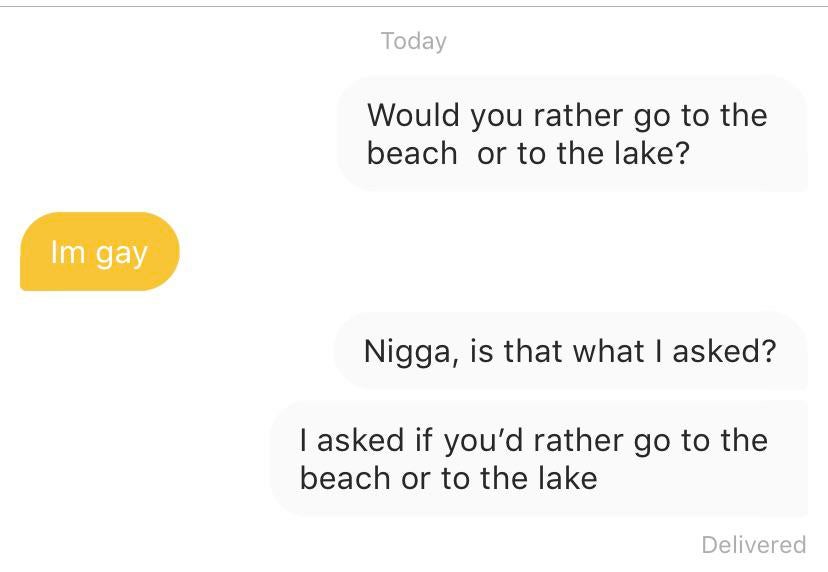Click the word "Im" in the yellow bubble
The width and height of the screenshot is (828, 572).
[68, 252]
